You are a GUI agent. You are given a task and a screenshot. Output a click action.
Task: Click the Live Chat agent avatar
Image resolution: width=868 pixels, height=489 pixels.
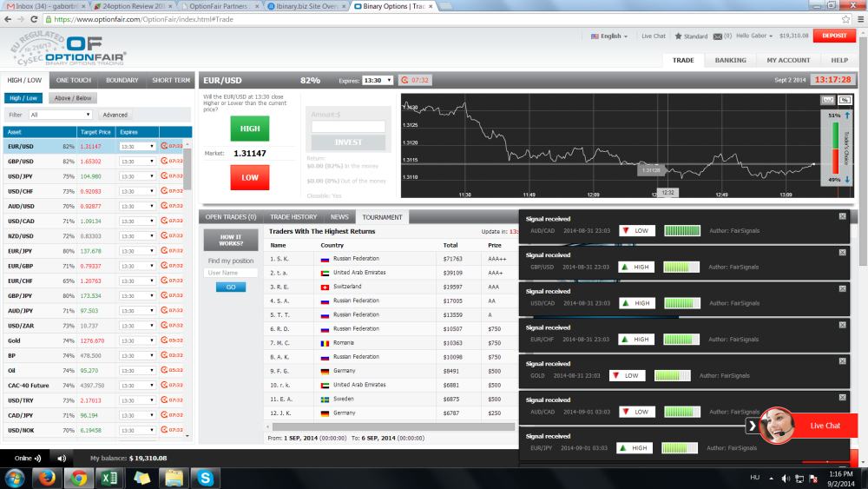tap(777, 426)
